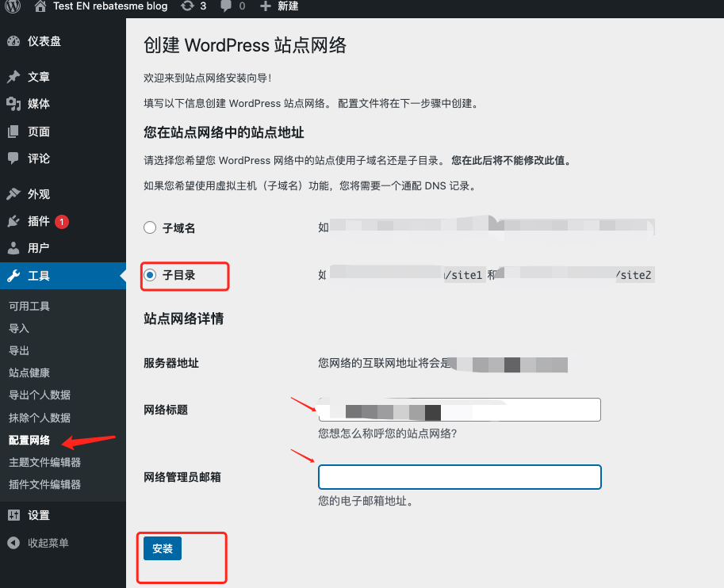The image size is (724, 588).
Task: Click the 页面 pages icon
Action: point(13,132)
